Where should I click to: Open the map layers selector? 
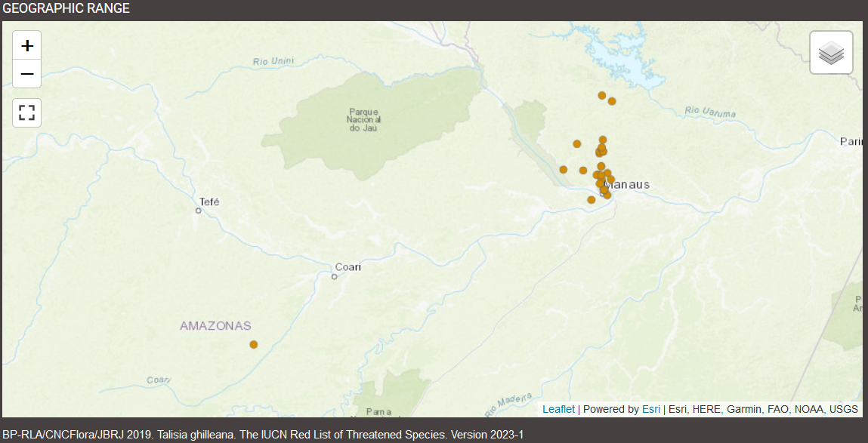[831, 53]
